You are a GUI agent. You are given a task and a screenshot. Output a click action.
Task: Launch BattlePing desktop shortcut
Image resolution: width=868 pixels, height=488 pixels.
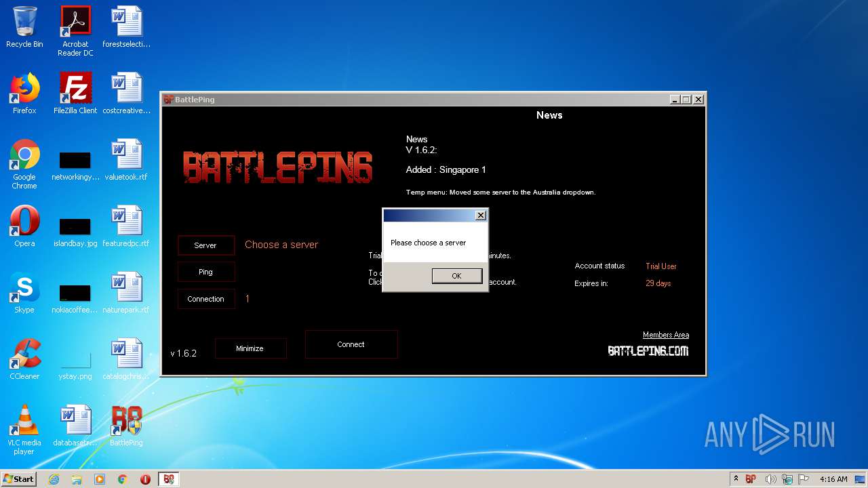[126, 426]
